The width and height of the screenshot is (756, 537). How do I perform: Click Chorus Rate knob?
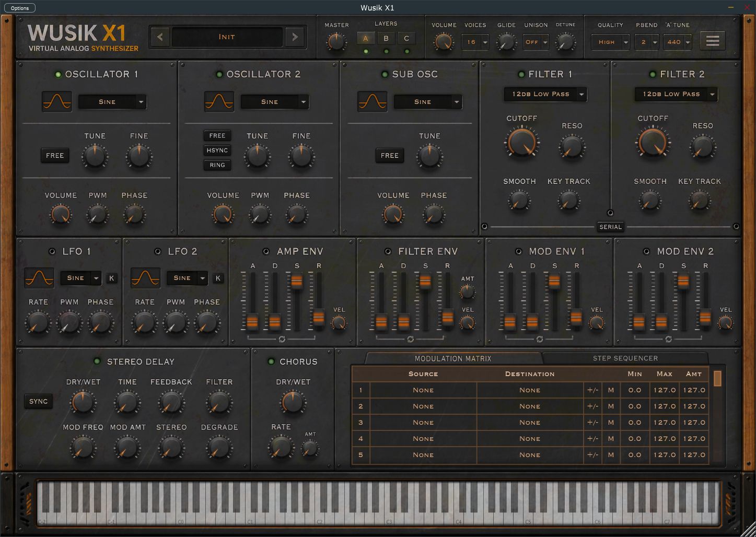pyautogui.click(x=281, y=447)
